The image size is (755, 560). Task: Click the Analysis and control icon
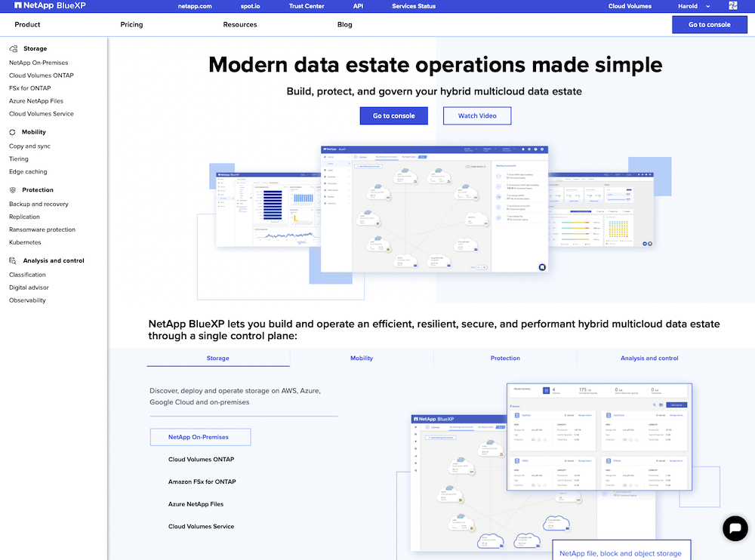pyautogui.click(x=13, y=260)
